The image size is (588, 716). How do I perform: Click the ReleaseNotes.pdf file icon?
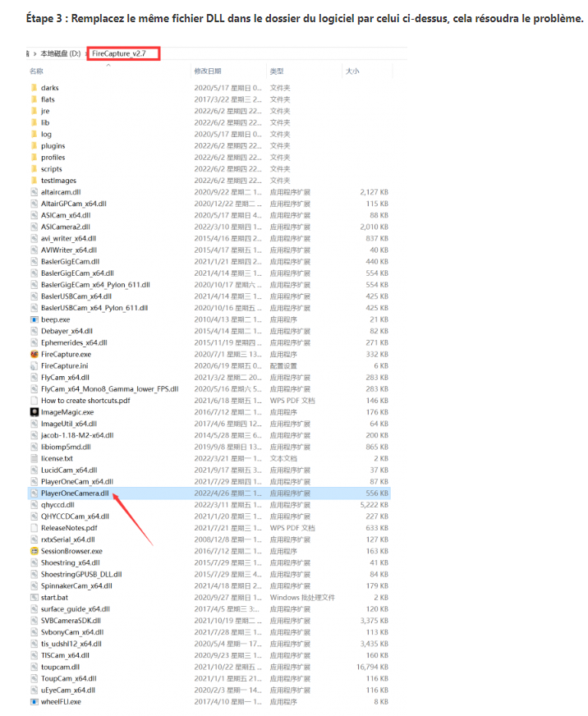point(34,528)
